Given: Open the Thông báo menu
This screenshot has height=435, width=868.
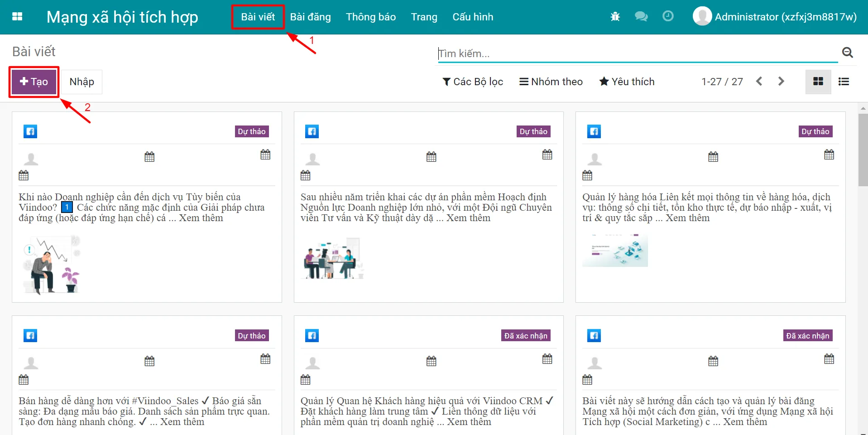Looking at the screenshot, I should click(371, 17).
